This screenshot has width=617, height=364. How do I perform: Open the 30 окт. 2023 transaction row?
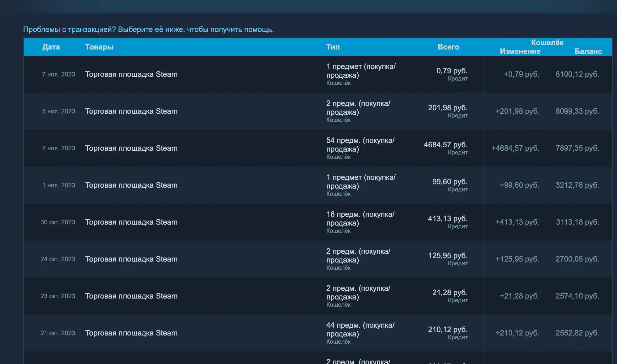318,222
